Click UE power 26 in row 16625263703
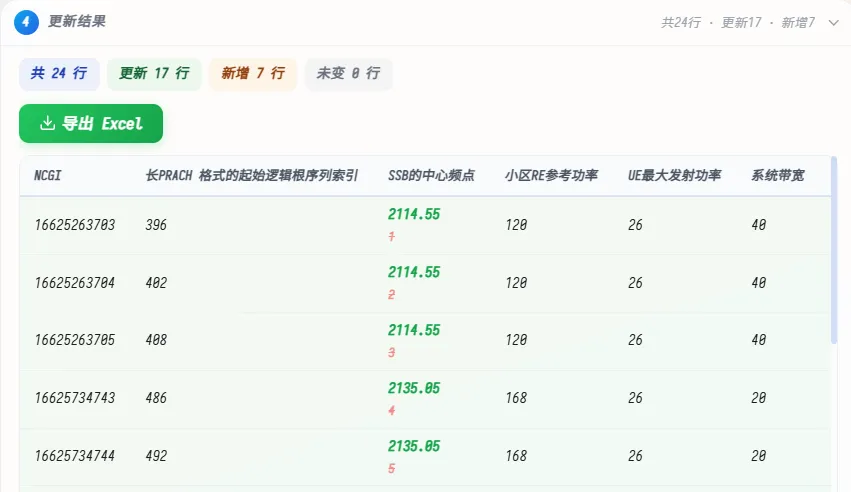The height and width of the screenshot is (492, 851). click(636, 225)
